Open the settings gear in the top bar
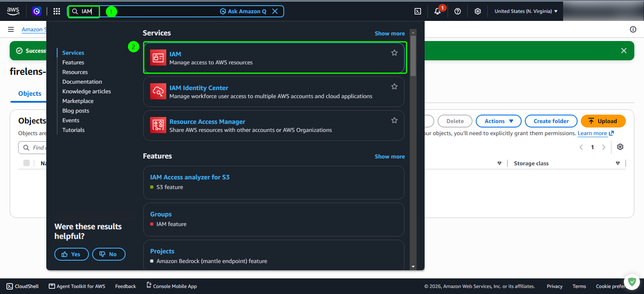Viewport: 644px width, 294px height. (x=478, y=11)
